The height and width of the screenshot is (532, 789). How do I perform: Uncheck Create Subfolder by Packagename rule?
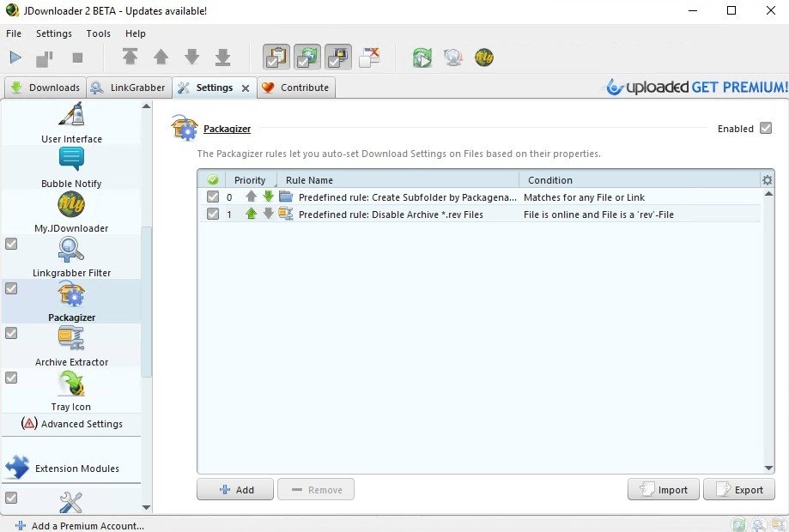213,197
